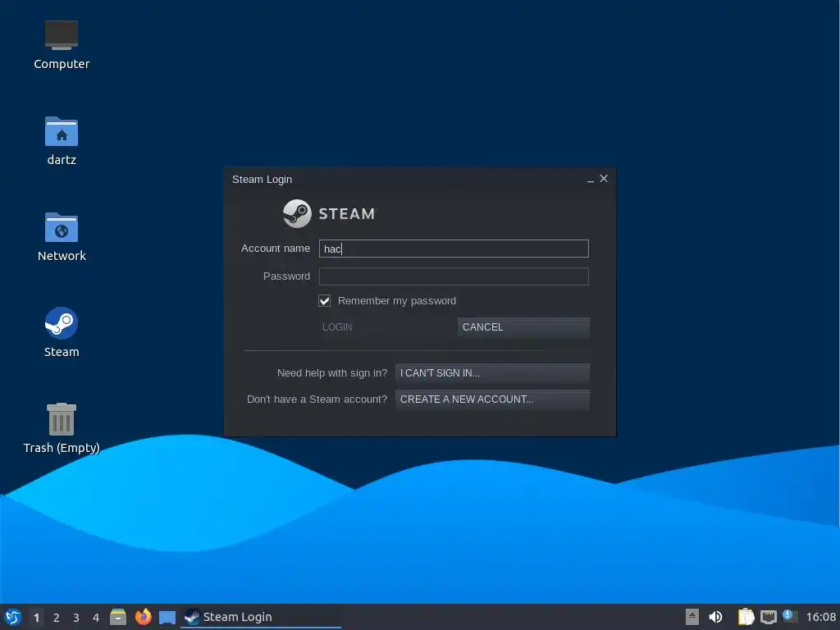840x630 pixels.
Task: Open the volume control tray icon
Action: coord(715,617)
